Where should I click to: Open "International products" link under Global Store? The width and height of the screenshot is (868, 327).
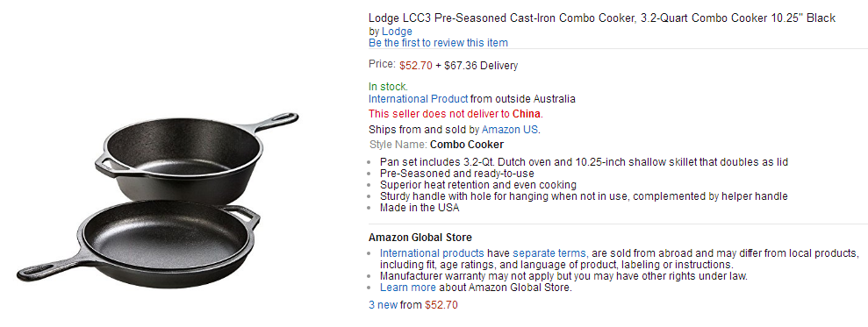pyautogui.click(x=432, y=252)
